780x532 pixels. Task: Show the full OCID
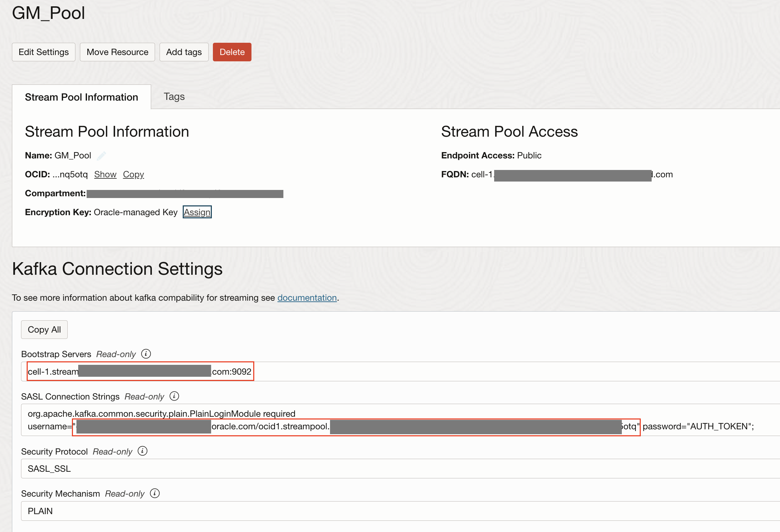pos(105,175)
